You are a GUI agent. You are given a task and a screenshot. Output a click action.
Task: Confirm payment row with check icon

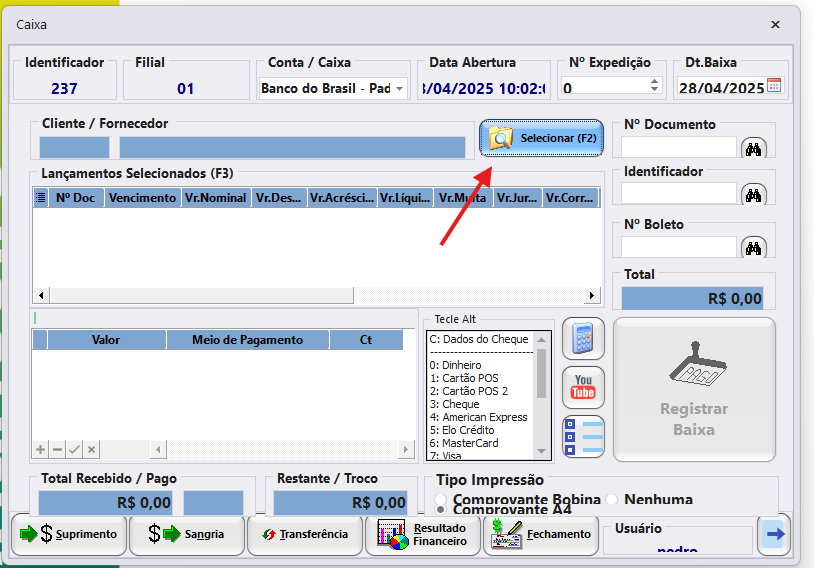(x=74, y=449)
